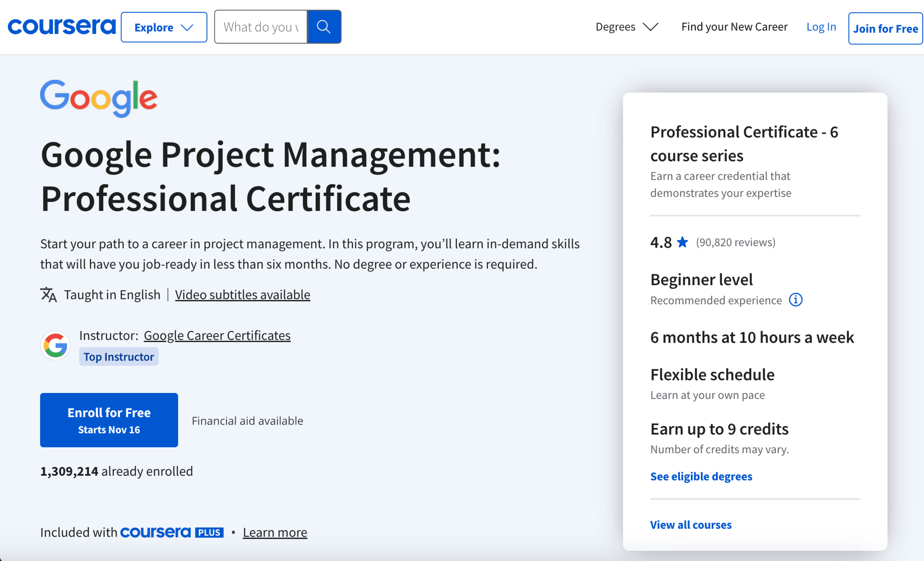Open Google Career Certificates instructor link
The height and width of the screenshot is (561, 924).
tap(217, 335)
